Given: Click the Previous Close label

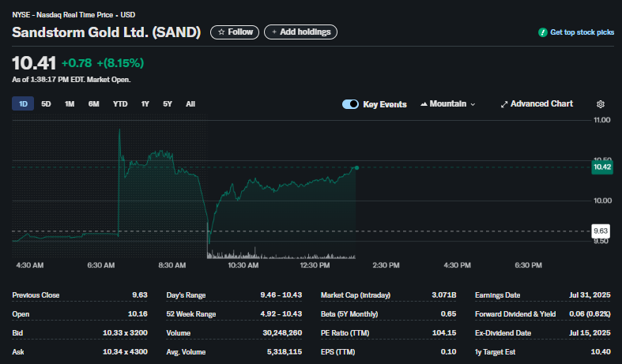Looking at the screenshot, I should coord(36,295).
